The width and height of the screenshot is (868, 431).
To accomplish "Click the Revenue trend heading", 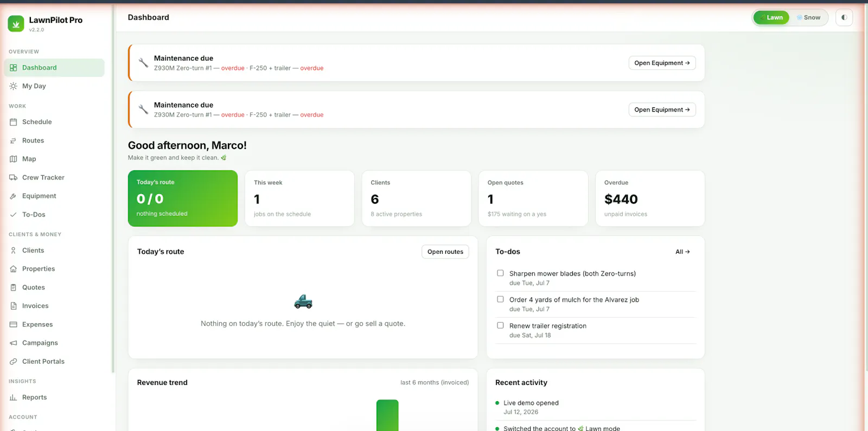I will pyautogui.click(x=162, y=382).
